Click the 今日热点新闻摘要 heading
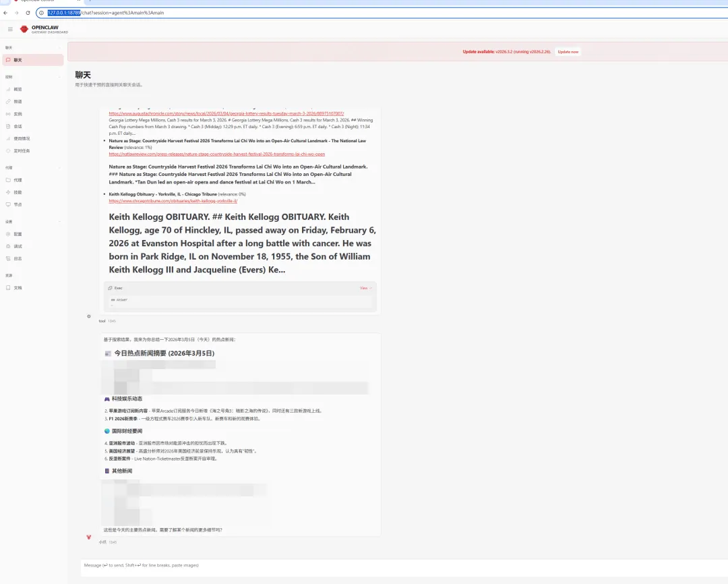 [164, 353]
